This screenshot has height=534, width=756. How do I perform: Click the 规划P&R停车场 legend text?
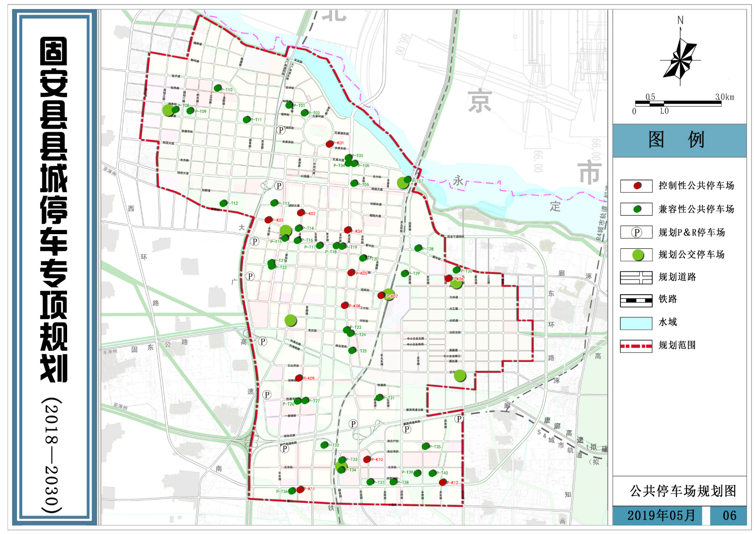pos(692,232)
